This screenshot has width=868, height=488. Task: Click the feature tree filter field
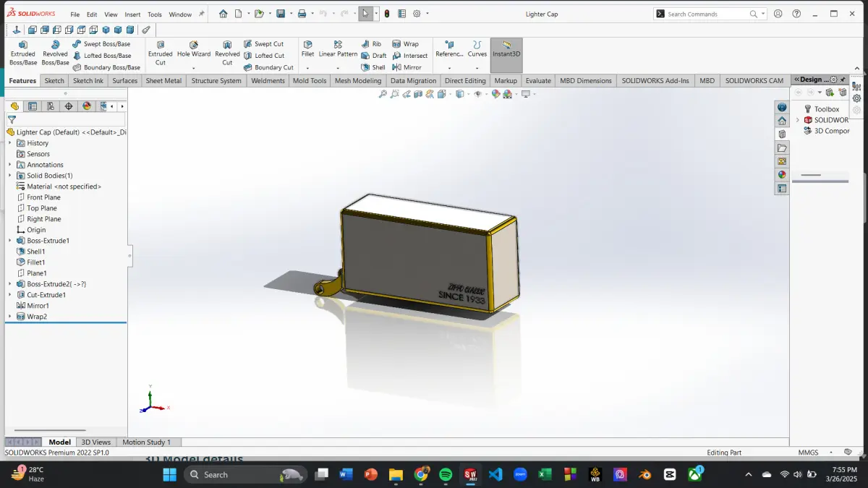coord(66,120)
